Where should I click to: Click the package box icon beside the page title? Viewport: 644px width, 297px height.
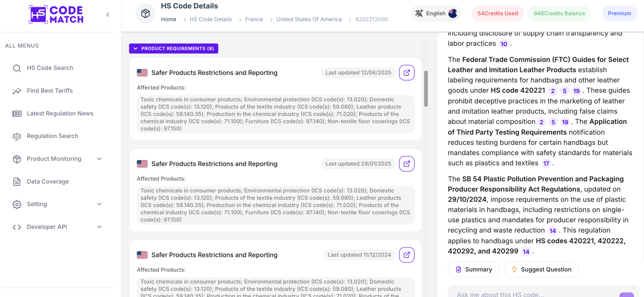[145, 13]
